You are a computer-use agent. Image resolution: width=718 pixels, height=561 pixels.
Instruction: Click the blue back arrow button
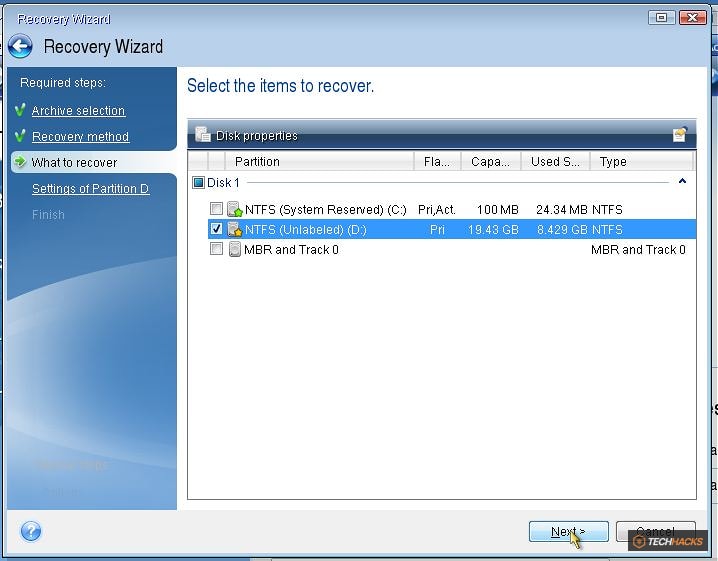(x=20, y=46)
